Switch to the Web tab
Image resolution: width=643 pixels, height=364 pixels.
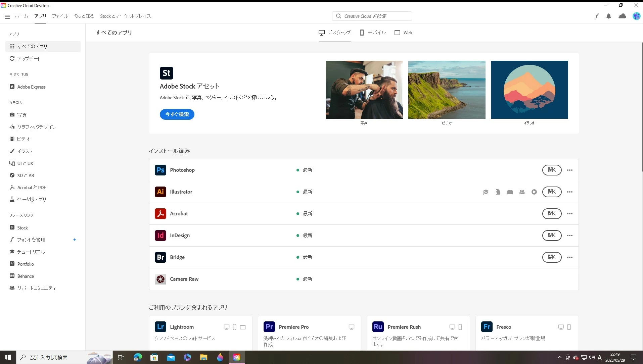coord(403,33)
